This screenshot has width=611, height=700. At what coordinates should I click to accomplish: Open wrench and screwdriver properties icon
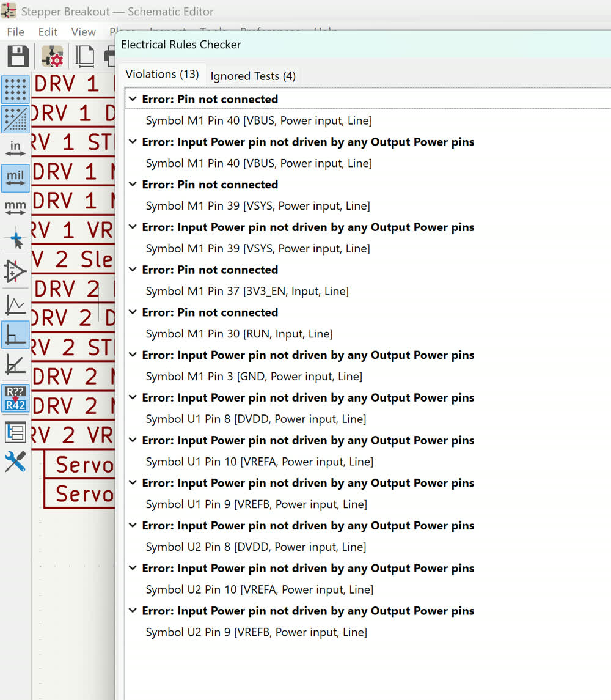[15, 462]
